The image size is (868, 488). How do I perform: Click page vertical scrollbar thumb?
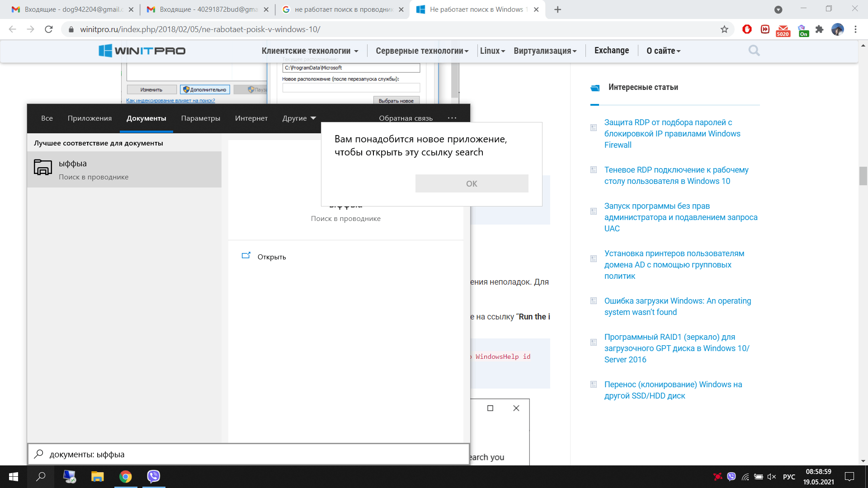(863, 176)
